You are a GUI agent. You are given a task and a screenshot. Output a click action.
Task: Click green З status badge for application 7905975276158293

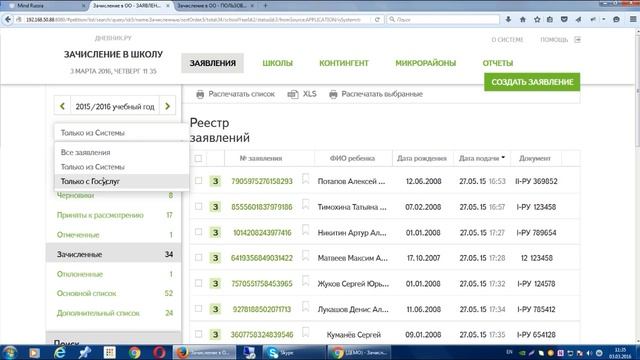(x=215, y=181)
